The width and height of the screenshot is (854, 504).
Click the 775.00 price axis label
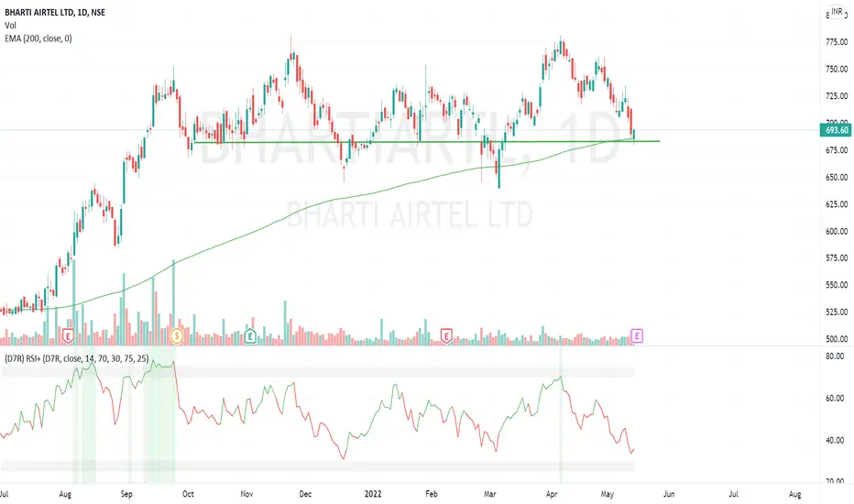(x=837, y=42)
